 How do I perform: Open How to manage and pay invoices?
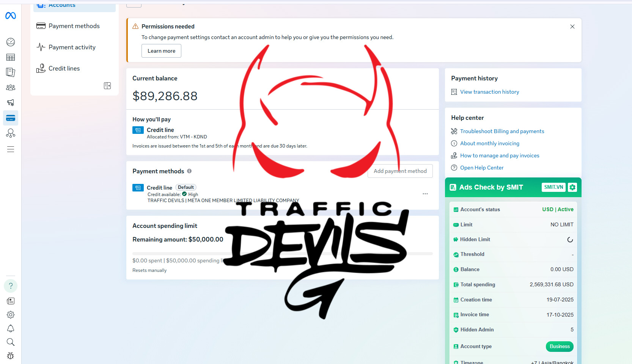point(500,155)
